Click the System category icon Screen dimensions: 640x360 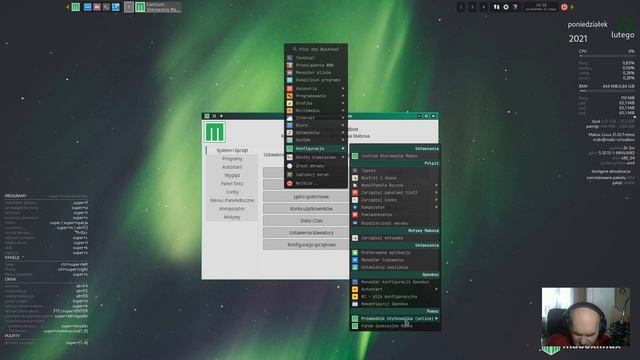289,140
